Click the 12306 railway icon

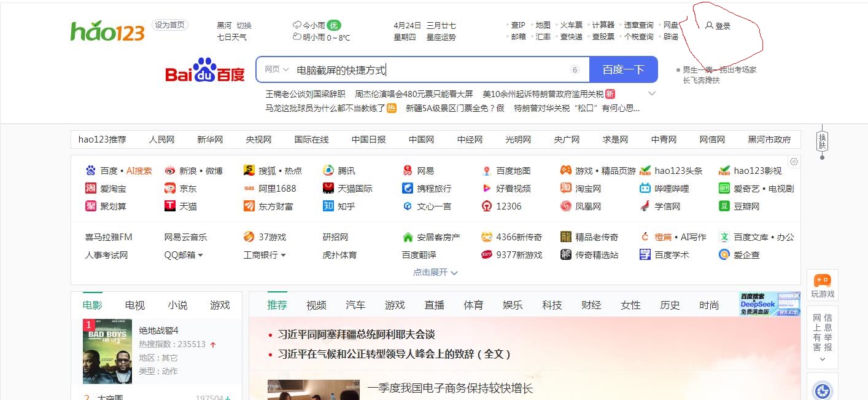[x=487, y=206]
